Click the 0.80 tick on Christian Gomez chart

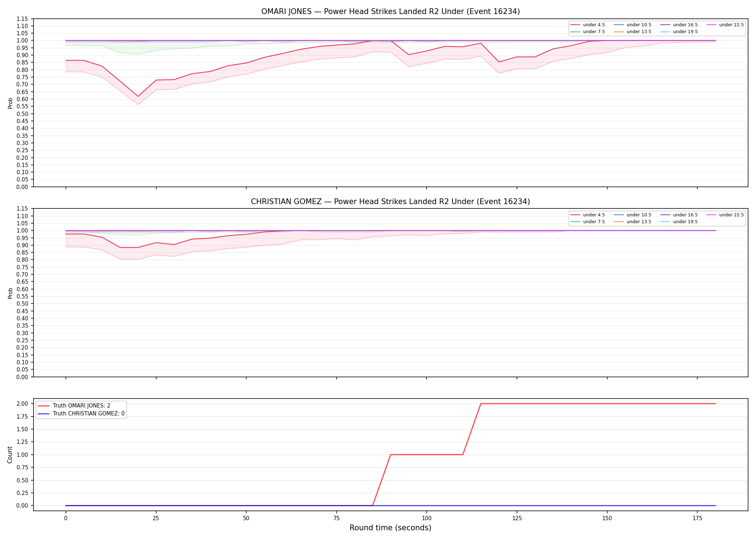[x=22, y=260]
